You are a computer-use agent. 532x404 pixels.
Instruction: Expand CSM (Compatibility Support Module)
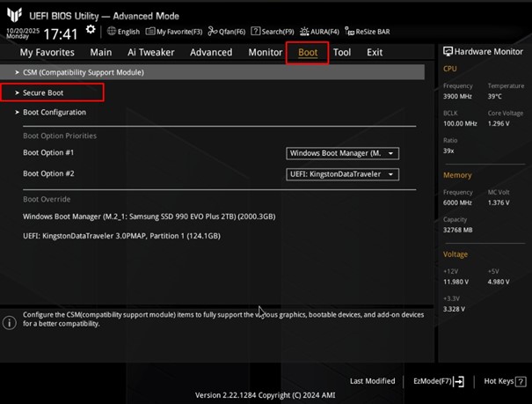[x=83, y=72]
